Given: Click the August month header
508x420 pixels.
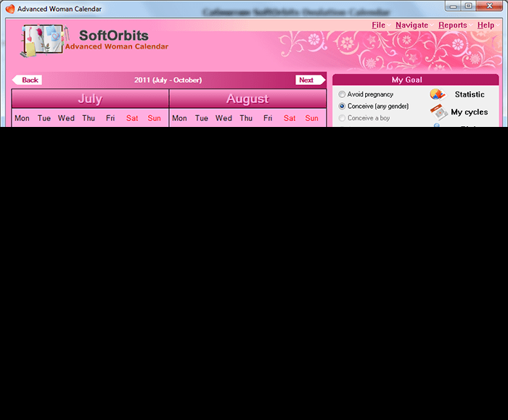Looking at the screenshot, I should [x=247, y=99].
